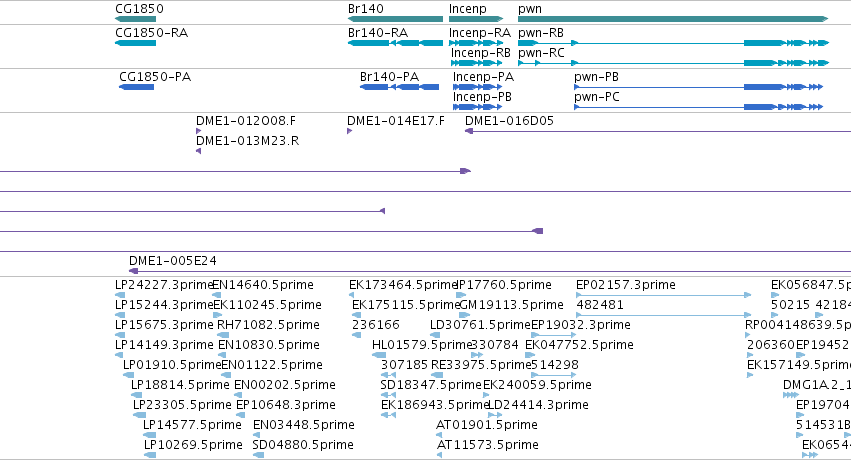Click the EK175115.5prime label
Image resolution: width=851 pixels, height=460 pixels.
coord(406,305)
